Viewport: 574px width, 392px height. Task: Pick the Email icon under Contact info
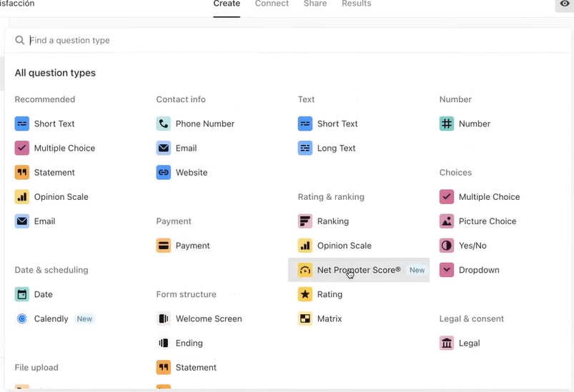pos(164,148)
